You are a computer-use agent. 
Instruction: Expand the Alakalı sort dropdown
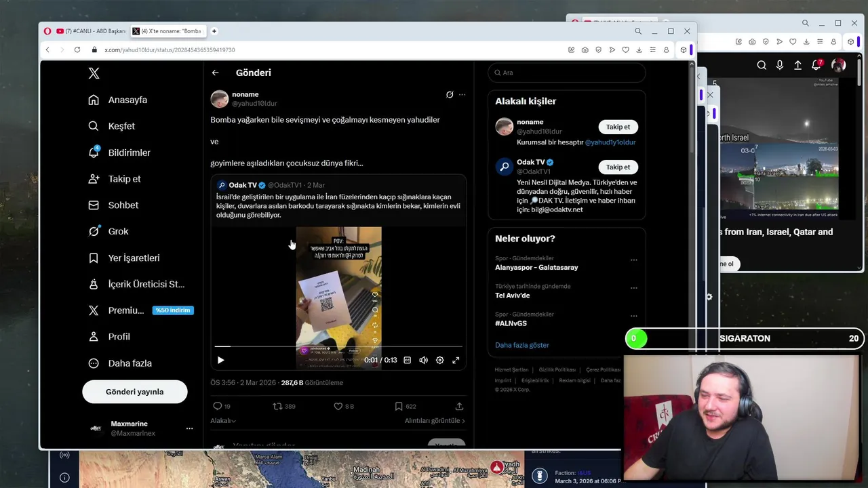223,421
